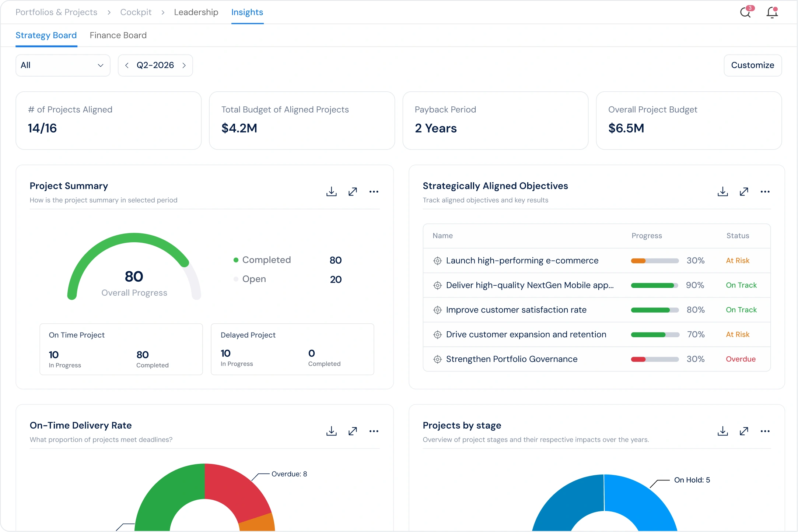Navigate to Portfolios & Projects breadcrumb
Screen dimensions: 798x532
click(x=56, y=12)
